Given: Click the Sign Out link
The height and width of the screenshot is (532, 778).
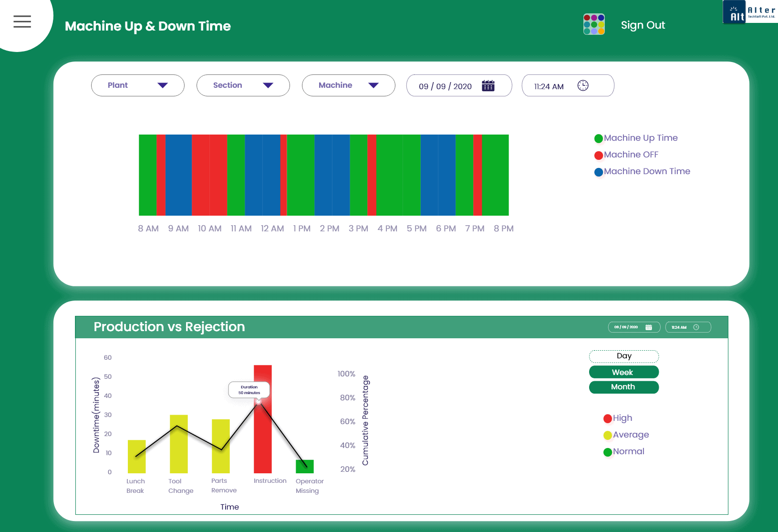Looking at the screenshot, I should click(643, 25).
